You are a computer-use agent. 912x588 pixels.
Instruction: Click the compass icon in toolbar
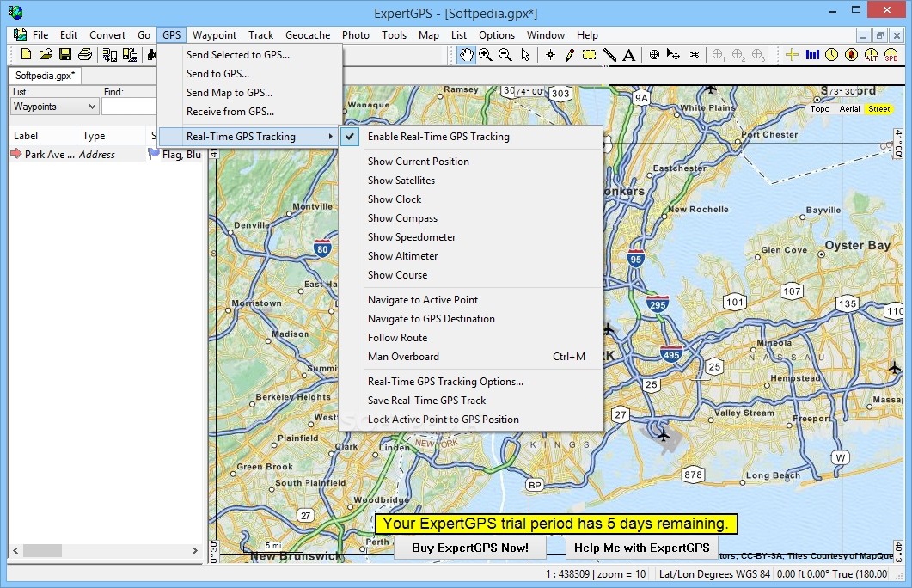[x=852, y=55]
